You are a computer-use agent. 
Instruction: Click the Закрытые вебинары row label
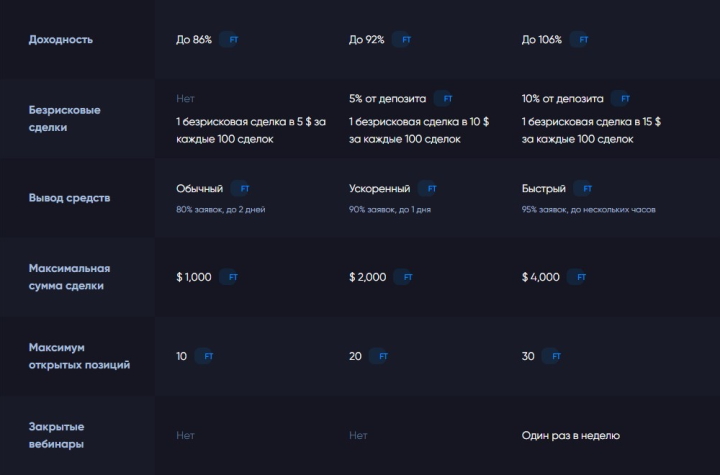click(56, 435)
